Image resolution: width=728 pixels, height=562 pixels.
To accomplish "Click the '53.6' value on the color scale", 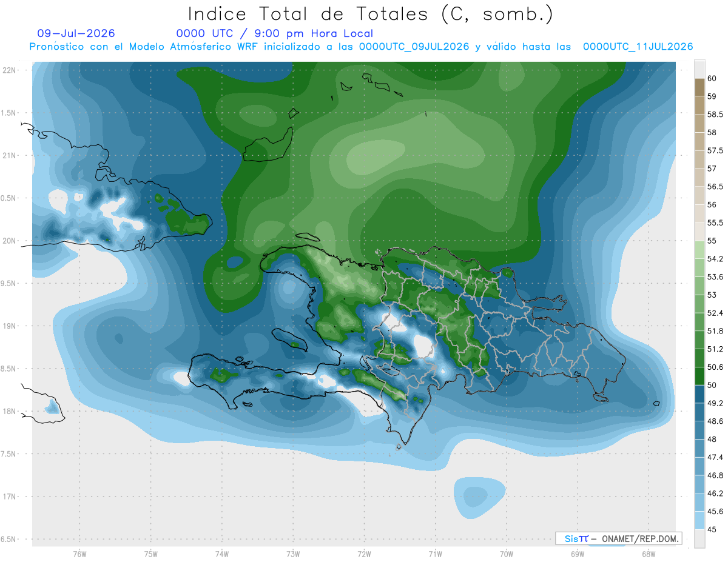I will pyautogui.click(x=715, y=276).
